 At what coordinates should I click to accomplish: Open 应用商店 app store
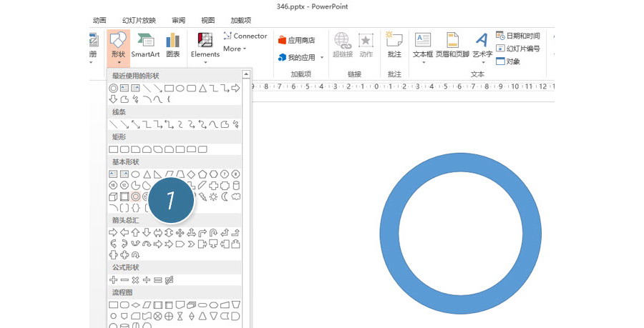click(296, 40)
